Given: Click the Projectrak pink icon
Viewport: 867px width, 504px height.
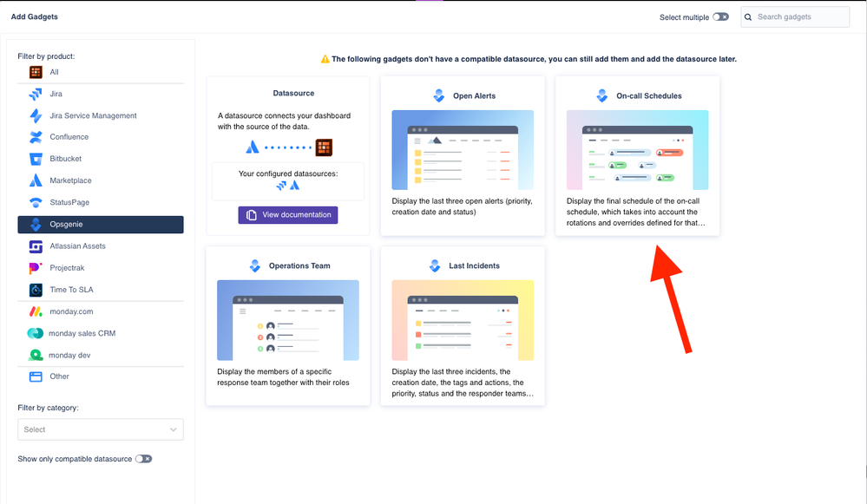Looking at the screenshot, I should (36, 268).
